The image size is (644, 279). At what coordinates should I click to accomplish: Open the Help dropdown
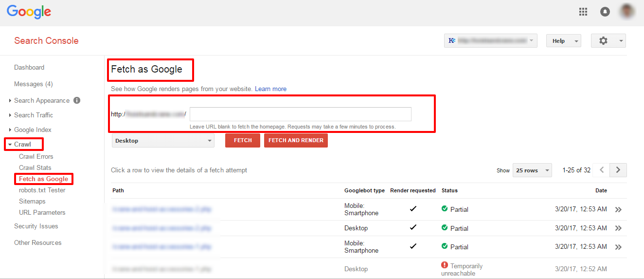[x=564, y=41]
